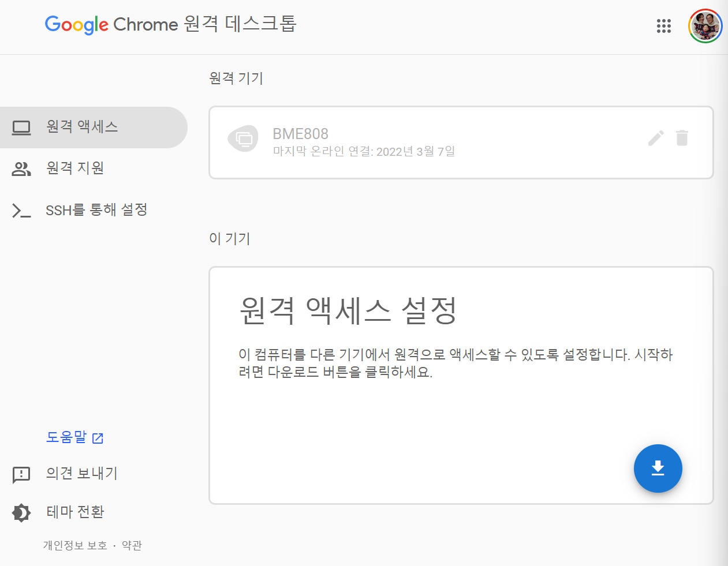Open the 약관 terms link
This screenshot has height=566, width=728.
point(132,545)
